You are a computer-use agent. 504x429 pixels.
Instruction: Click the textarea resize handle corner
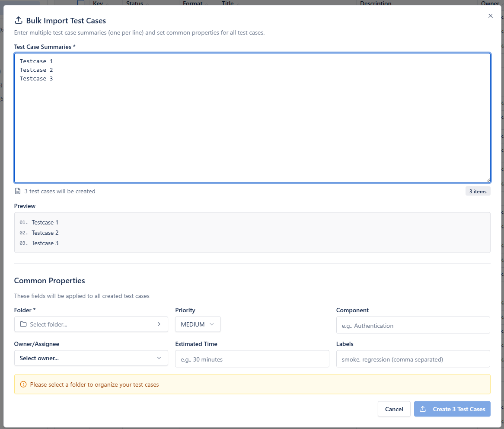coord(488,180)
